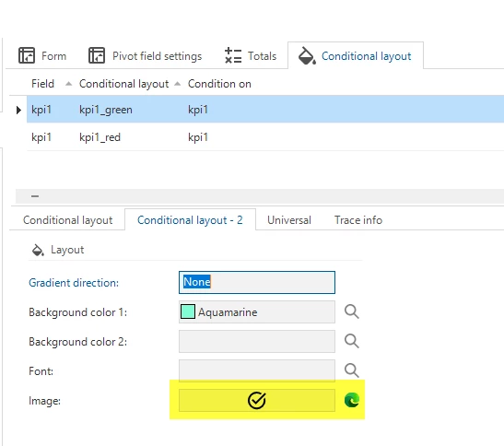Screen dimensions: 504x446
Task: Expand the kpi1_green row indicator arrow
Action: coord(18,110)
